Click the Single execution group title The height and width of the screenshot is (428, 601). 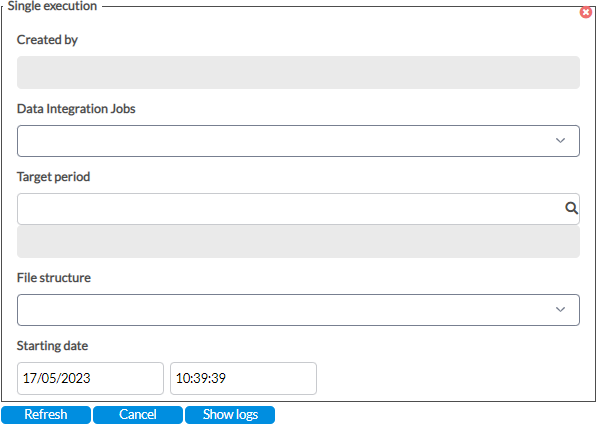click(52, 6)
